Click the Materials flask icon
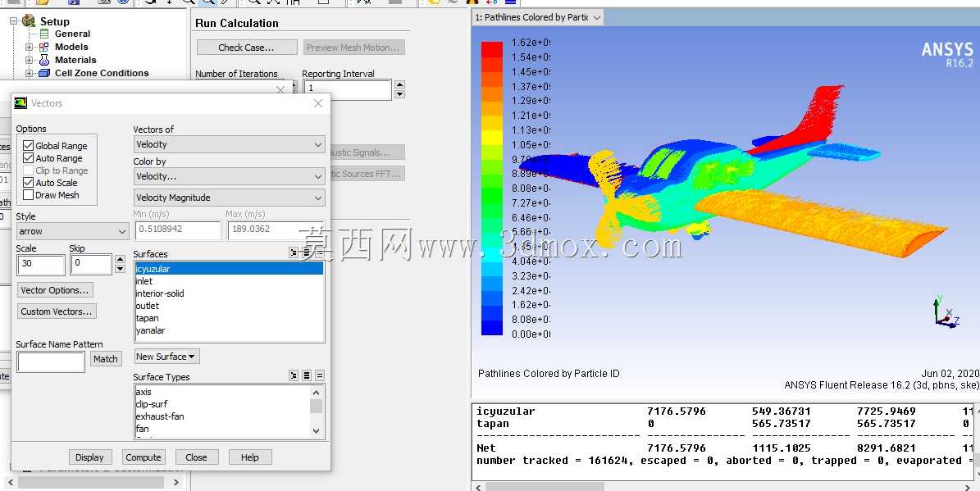Screen dimensions: 980x491 point(43,60)
